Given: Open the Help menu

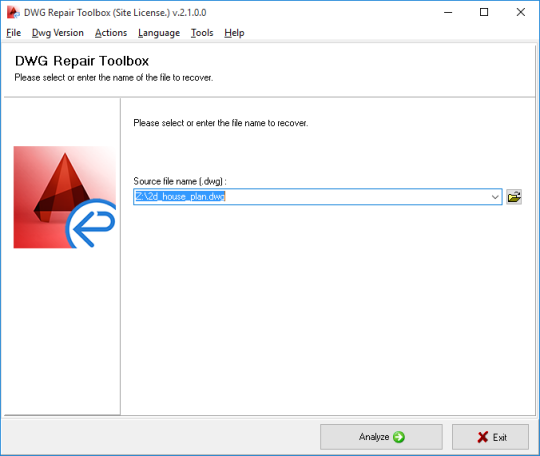Looking at the screenshot, I should (234, 33).
